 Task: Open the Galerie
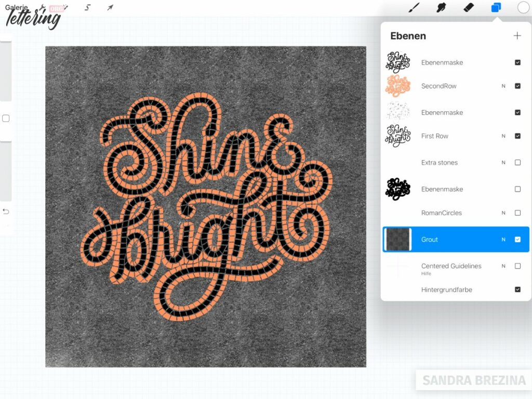pos(16,7)
